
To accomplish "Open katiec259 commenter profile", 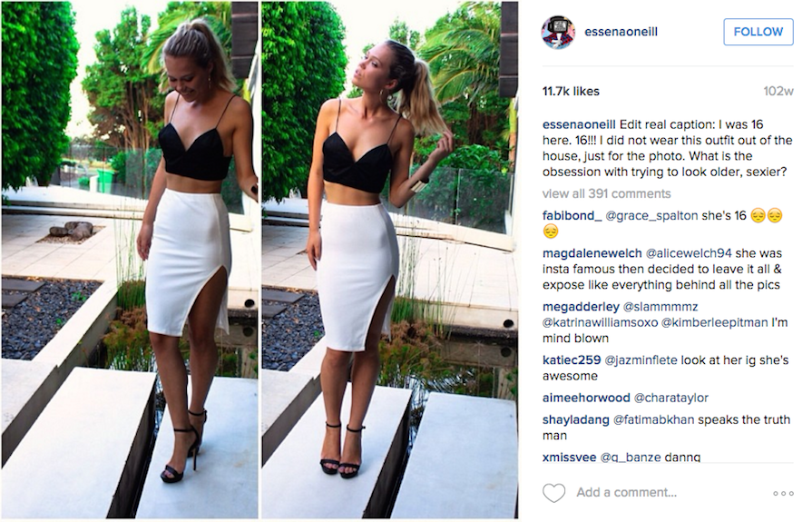I will [x=572, y=360].
